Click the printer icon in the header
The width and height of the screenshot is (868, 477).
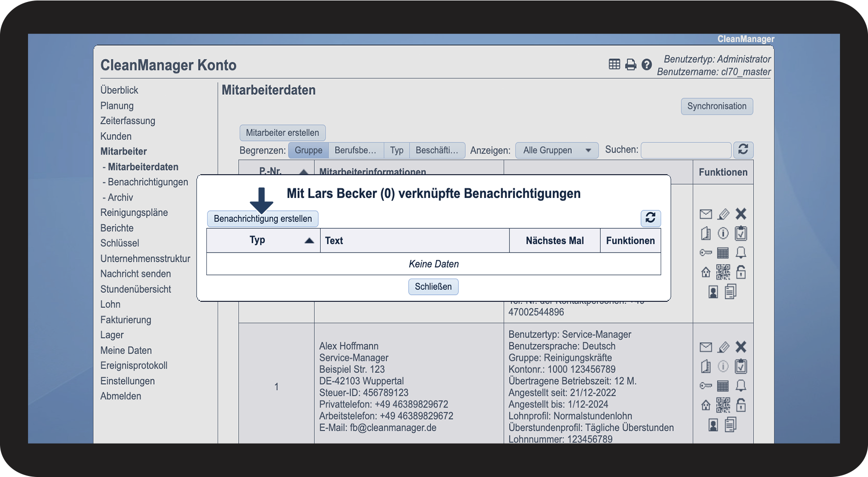[x=631, y=65]
